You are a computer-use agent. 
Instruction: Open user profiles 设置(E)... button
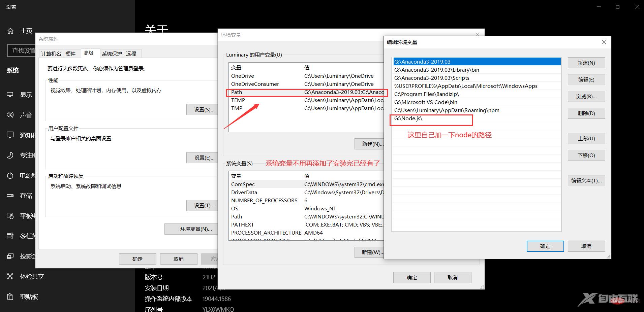202,158
